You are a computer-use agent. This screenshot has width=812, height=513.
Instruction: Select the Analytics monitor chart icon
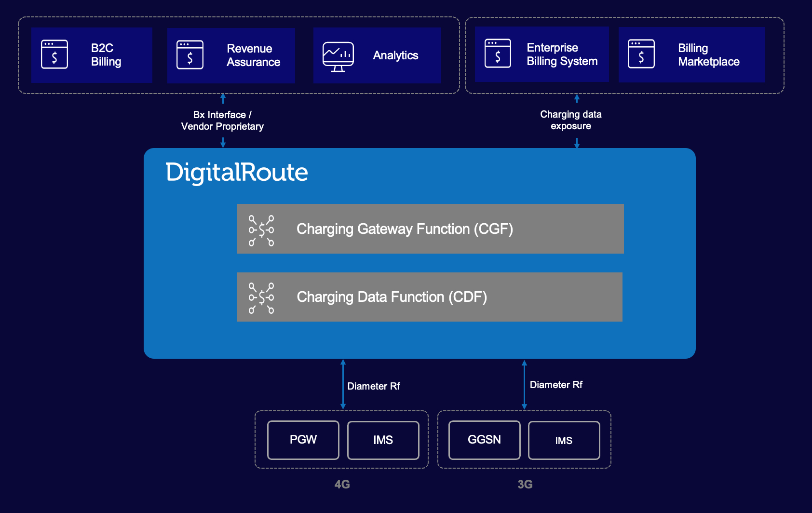338,56
